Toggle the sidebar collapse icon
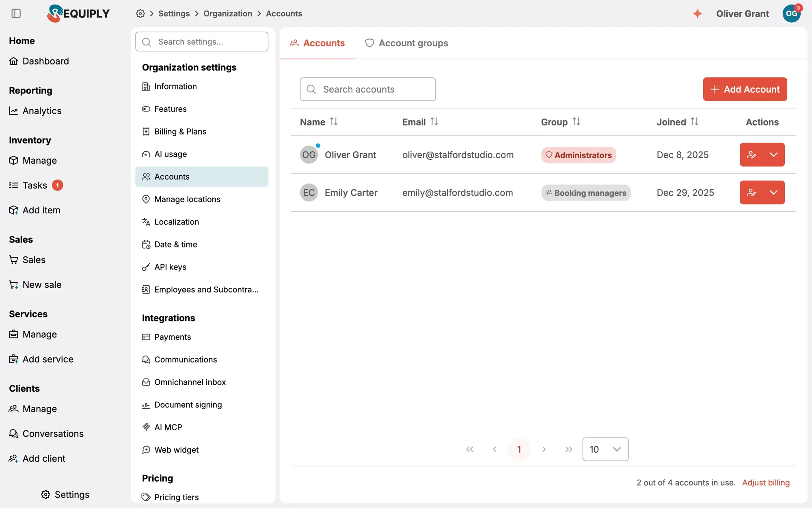Viewport: 812px width, 508px height. [16, 13]
